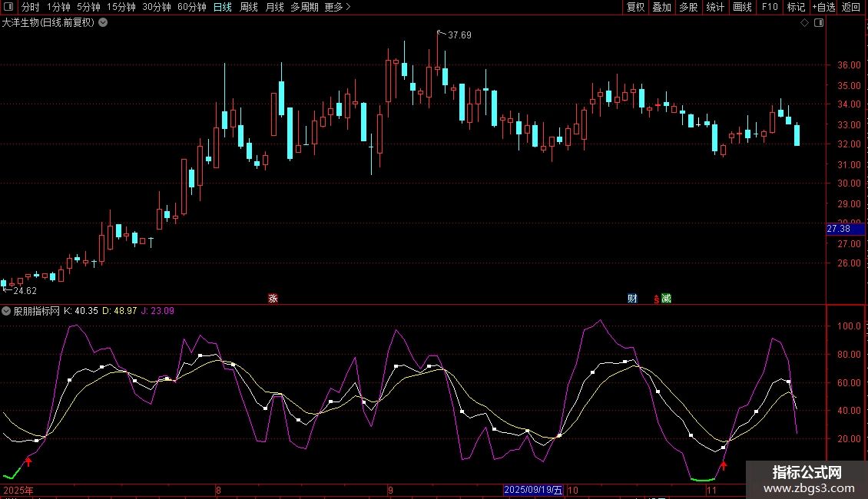Click the 24.62 low price label
868x499 pixels.
click(x=25, y=291)
